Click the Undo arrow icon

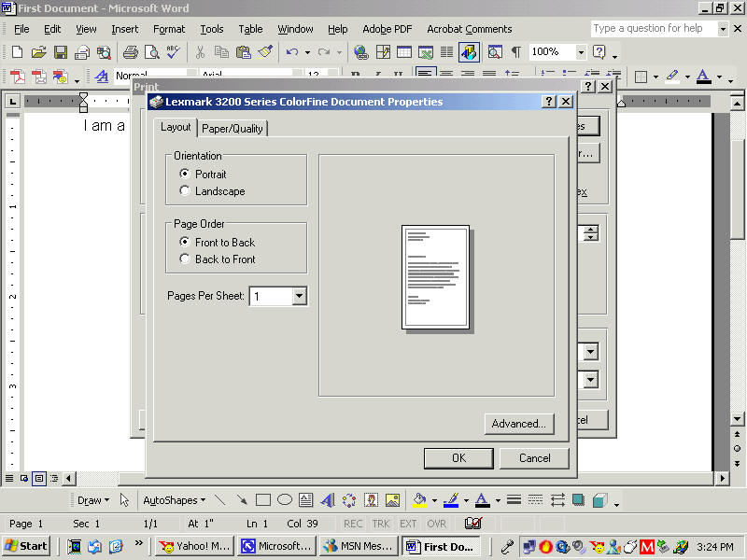point(292,52)
